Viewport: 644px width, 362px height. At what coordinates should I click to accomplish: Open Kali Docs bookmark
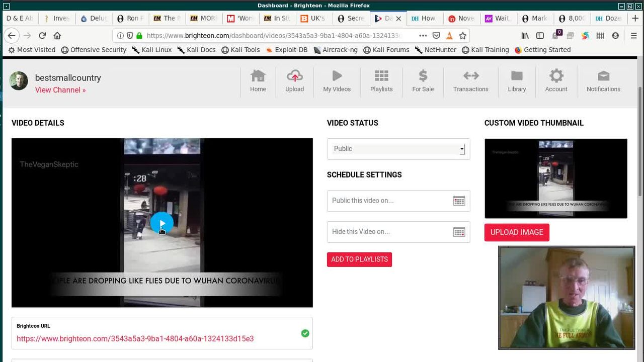196,50
